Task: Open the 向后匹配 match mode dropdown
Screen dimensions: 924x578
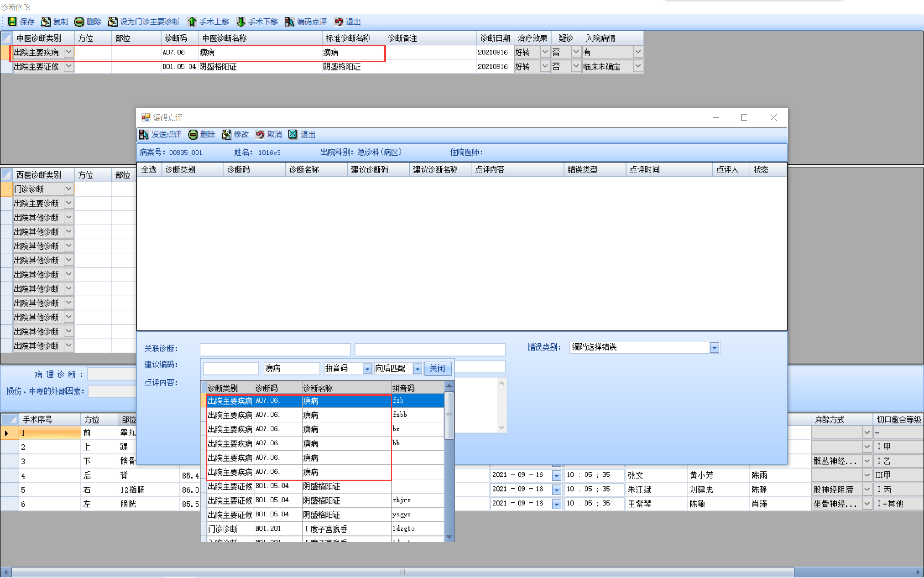Action: pyautogui.click(x=417, y=369)
